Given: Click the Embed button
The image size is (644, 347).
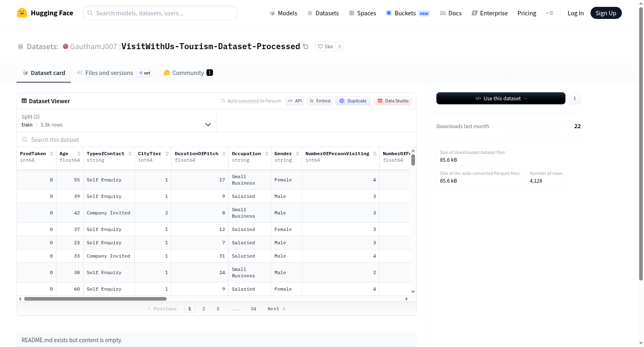Looking at the screenshot, I should [x=320, y=101].
